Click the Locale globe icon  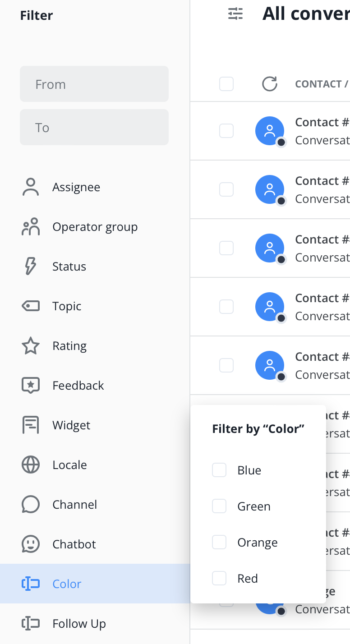31,465
